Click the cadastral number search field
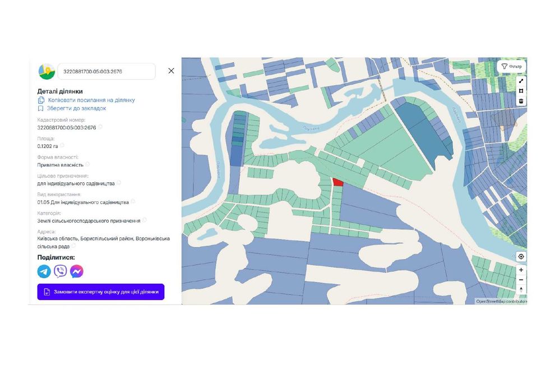555x392 pixels. click(x=106, y=71)
